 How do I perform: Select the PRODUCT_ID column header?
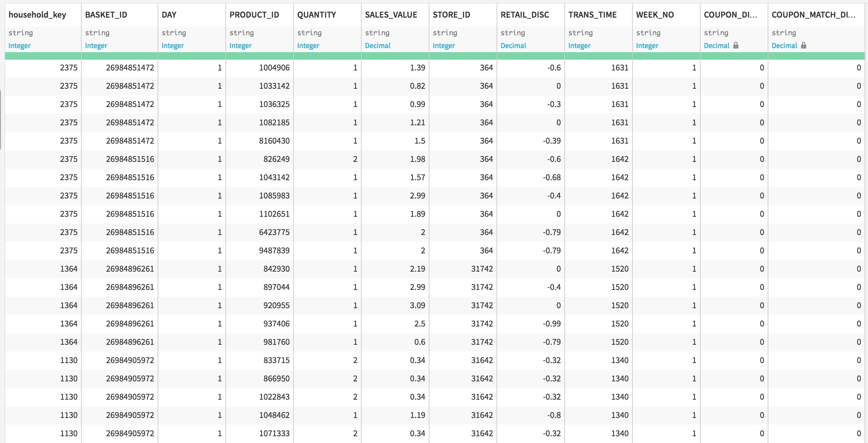click(254, 15)
